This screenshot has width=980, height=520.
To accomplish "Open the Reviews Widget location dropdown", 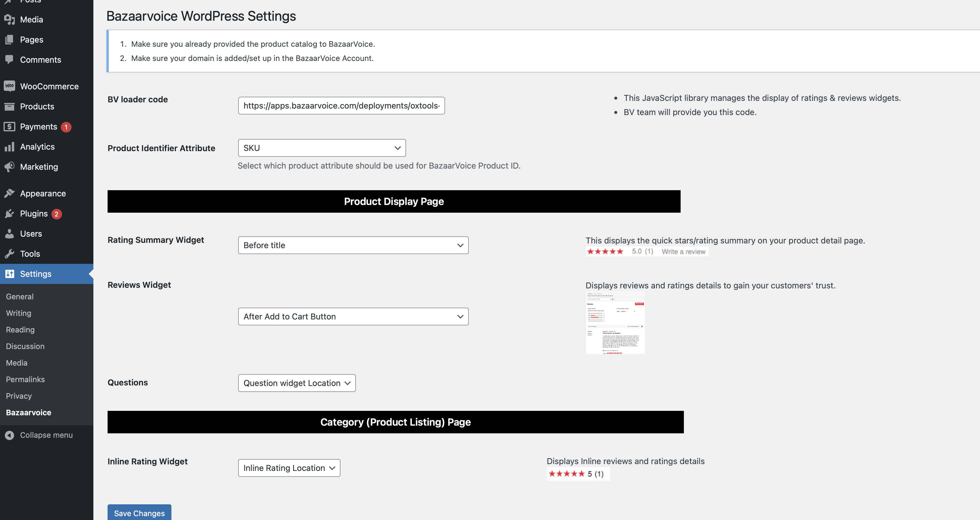I will pos(353,317).
